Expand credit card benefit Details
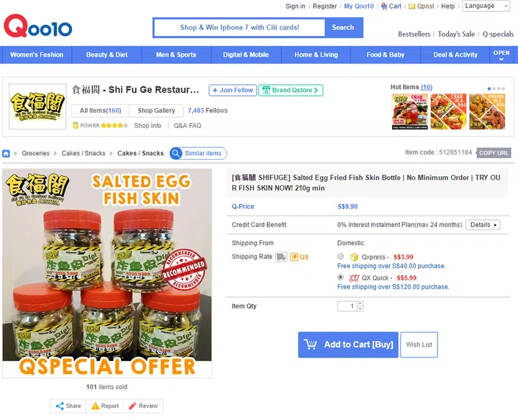This screenshot has width=518, height=420. pyautogui.click(x=483, y=225)
